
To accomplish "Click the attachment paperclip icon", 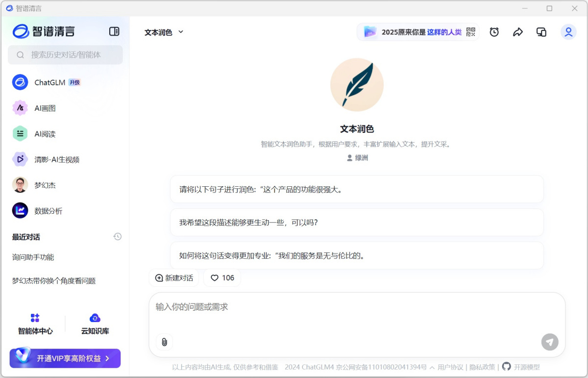I will (164, 342).
